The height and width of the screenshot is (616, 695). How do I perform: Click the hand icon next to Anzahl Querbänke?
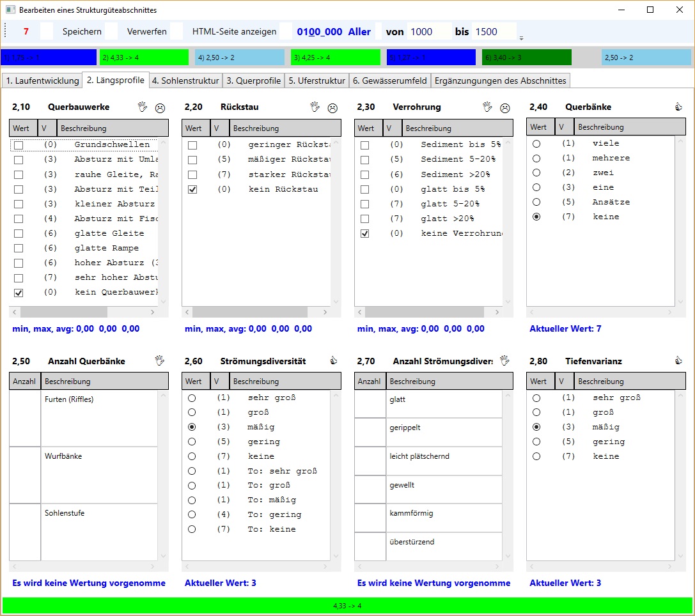coord(160,361)
